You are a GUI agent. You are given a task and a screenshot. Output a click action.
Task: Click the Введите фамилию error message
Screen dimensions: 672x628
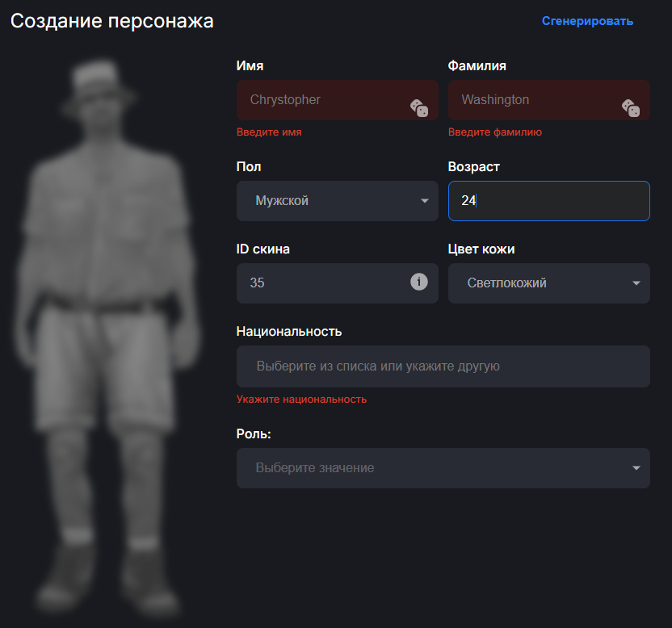pyautogui.click(x=495, y=132)
